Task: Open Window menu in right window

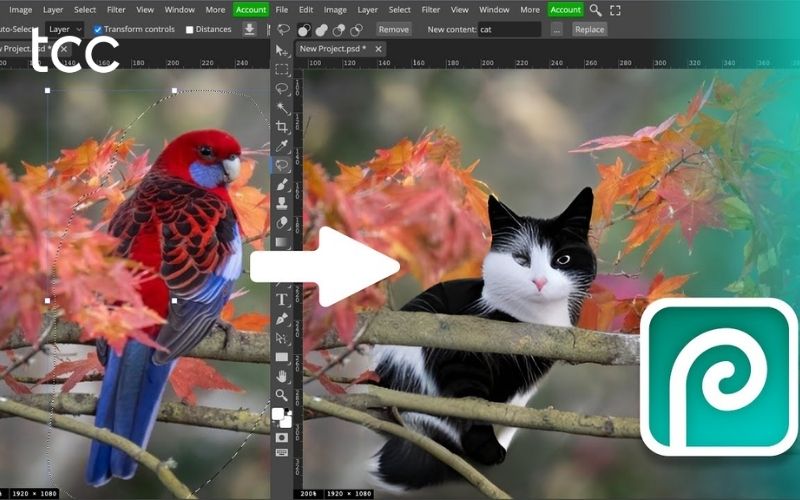Action: 494,10
